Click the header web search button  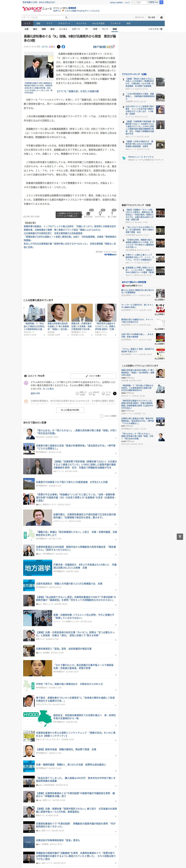click(161, 2)
